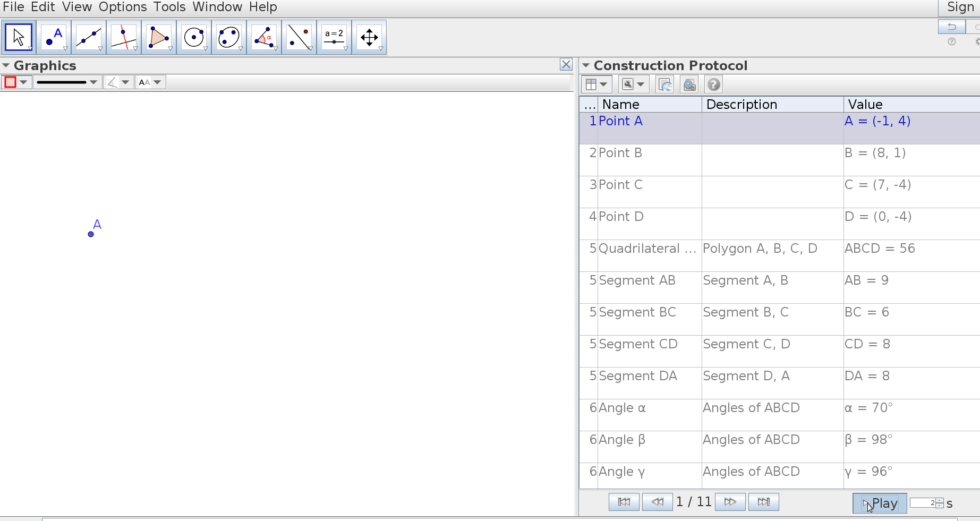Select the Circle with Center tool
980x521 pixels.
194,37
